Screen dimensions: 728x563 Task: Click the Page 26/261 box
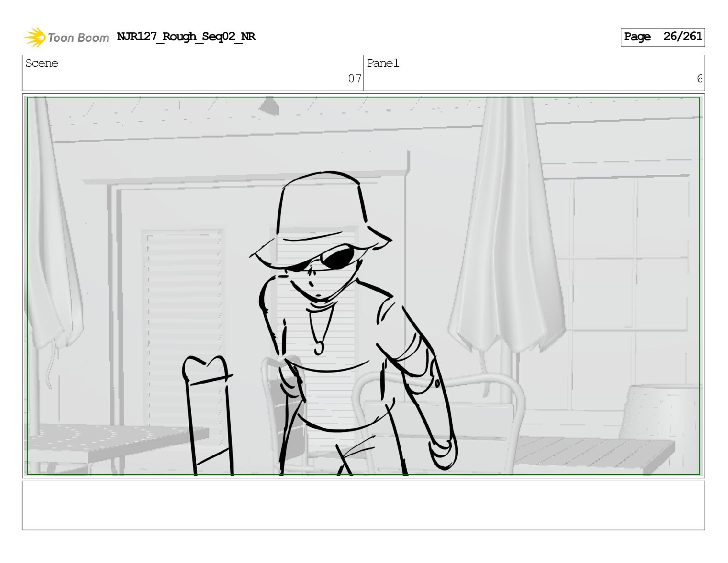pos(662,37)
